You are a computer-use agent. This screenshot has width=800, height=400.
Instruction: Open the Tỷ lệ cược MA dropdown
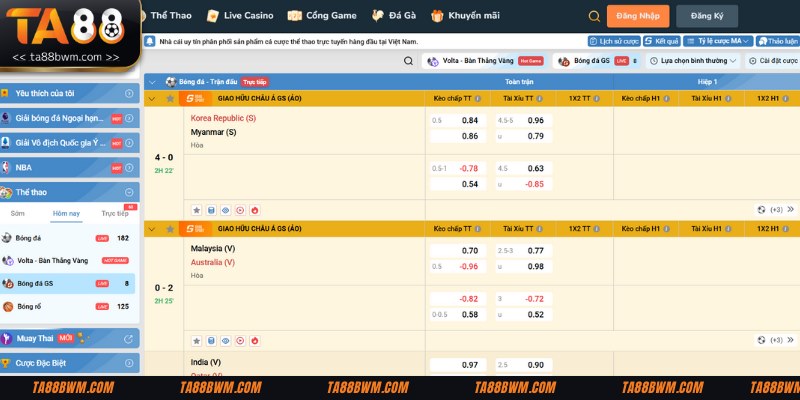click(718, 41)
